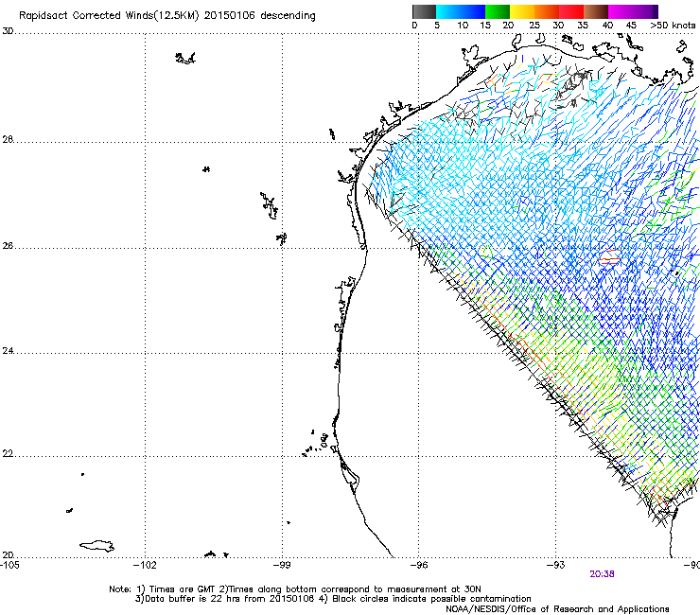The image size is (700, 615).
Task: Click the legend label '10'
Action: coord(463,25)
